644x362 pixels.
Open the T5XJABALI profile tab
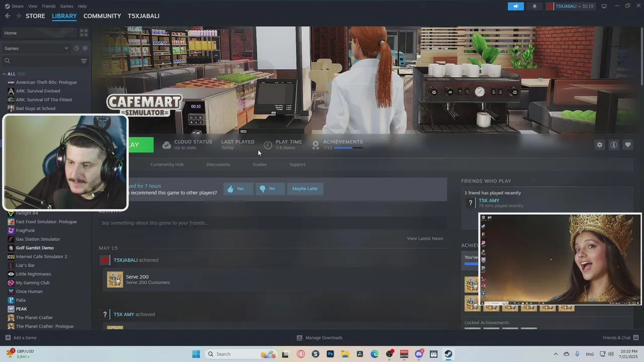coord(143,16)
